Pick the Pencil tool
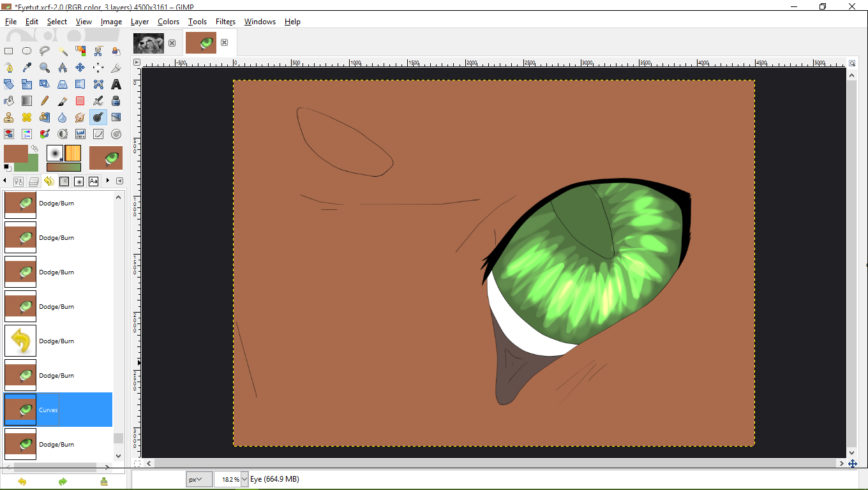The width and height of the screenshot is (868, 490). 45,101
